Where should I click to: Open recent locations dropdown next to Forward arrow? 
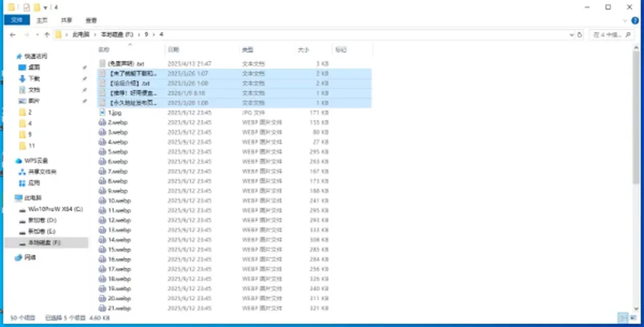click(38, 35)
